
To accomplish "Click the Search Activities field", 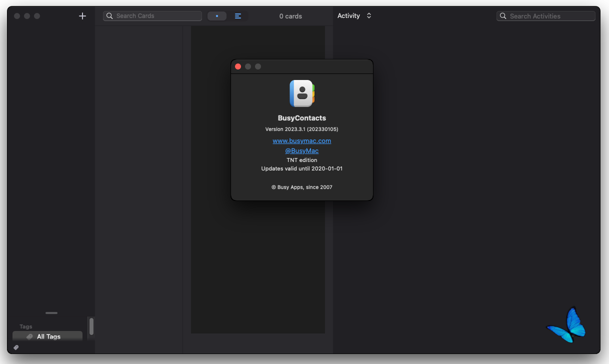I will (546, 16).
